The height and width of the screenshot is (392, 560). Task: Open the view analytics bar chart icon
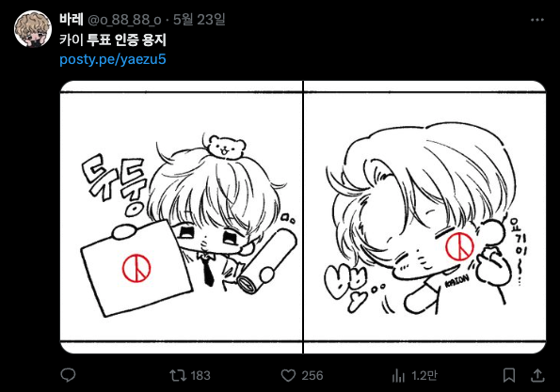pyautogui.click(x=398, y=375)
